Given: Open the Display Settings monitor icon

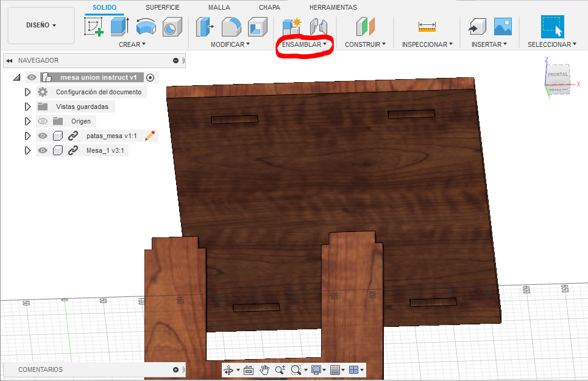Looking at the screenshot, I should point(316,370).
